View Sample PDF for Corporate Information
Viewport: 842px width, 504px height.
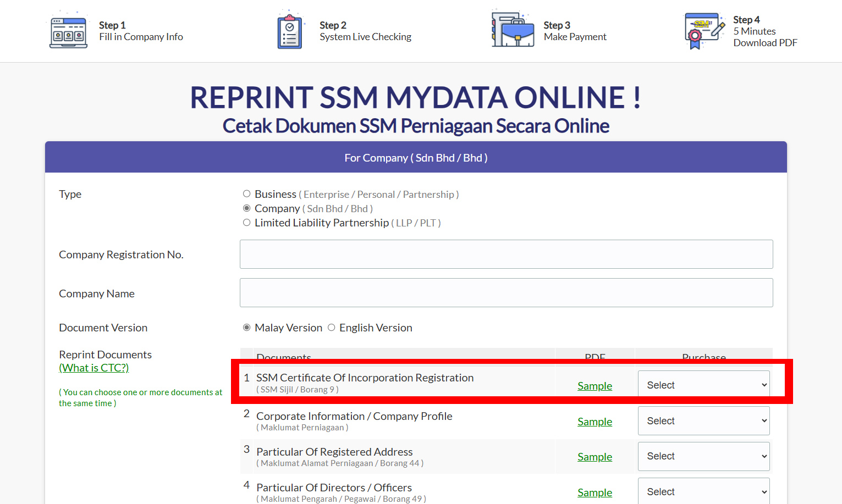(595, 422)
